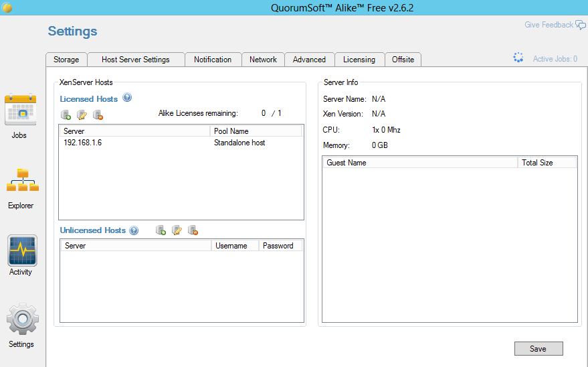Click the Alike Licenses remaining label
Viewport: 588px width, 367px height.
(198, 113)
